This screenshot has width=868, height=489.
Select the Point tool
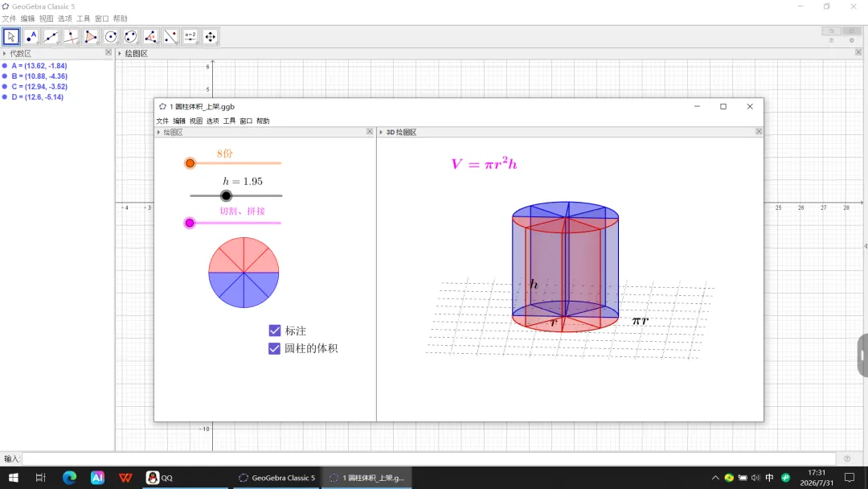(x=31, y=36)
